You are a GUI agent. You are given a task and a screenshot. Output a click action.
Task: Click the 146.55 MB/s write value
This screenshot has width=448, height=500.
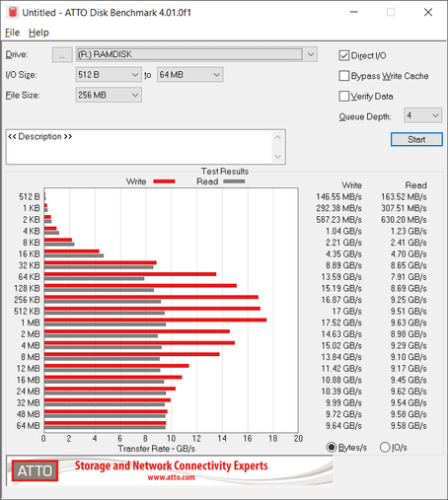pos(338,197)
